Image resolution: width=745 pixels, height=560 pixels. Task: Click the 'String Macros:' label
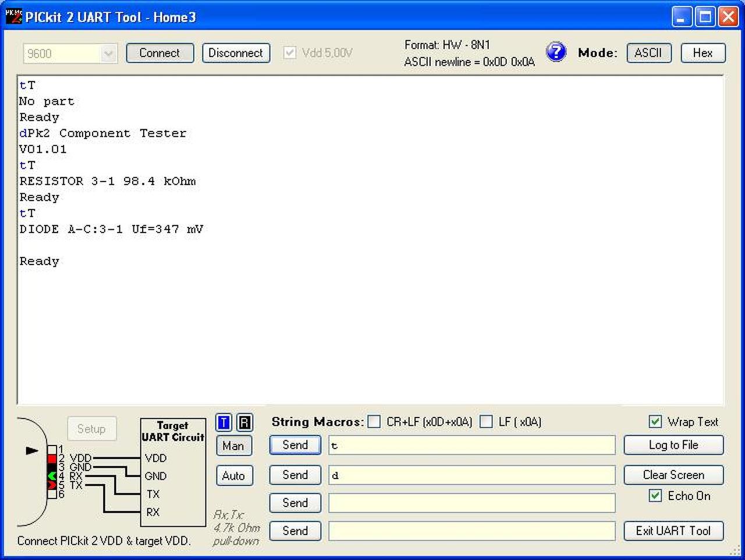(318, 422)
